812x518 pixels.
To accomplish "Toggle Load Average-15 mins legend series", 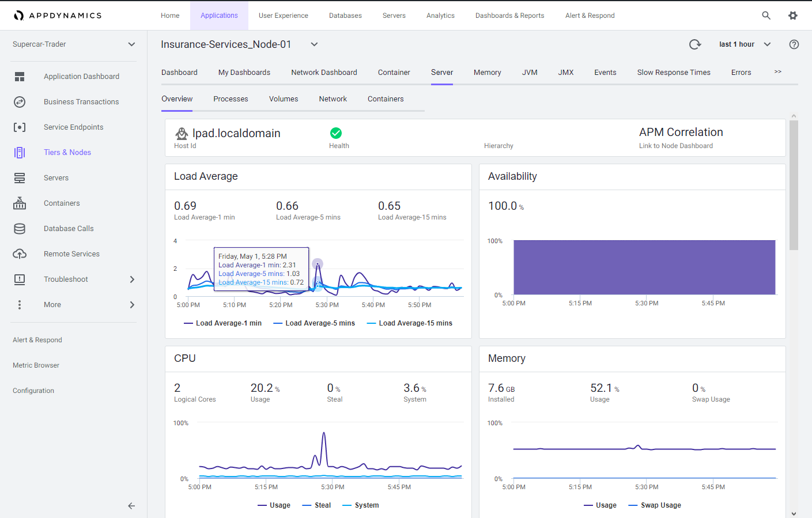I will click(x=410, y=323).
